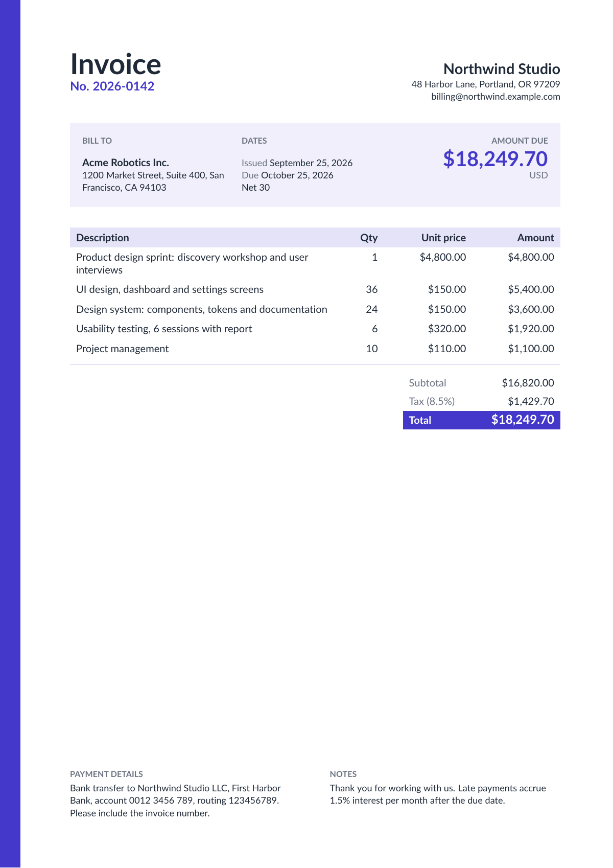The width and height of the screenshot is (613, 868).
Task: Click the large Invoice heading
Action: pos(115,64)
